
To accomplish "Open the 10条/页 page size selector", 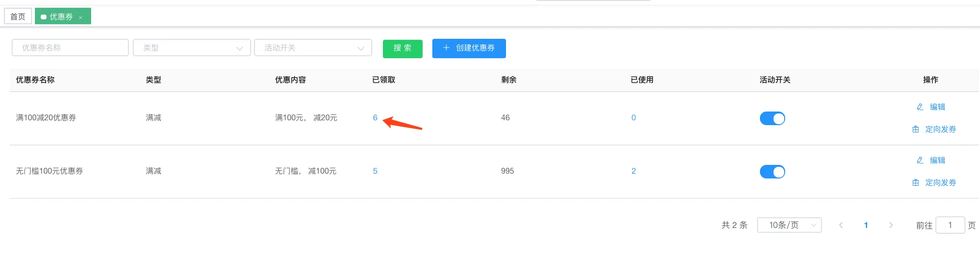I will point(789,225).
